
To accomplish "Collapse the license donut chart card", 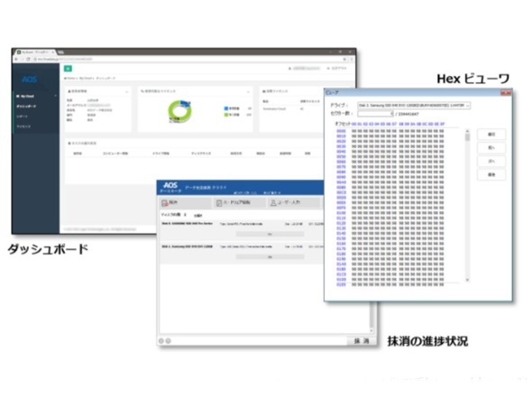I will click(x=248, y=91).
